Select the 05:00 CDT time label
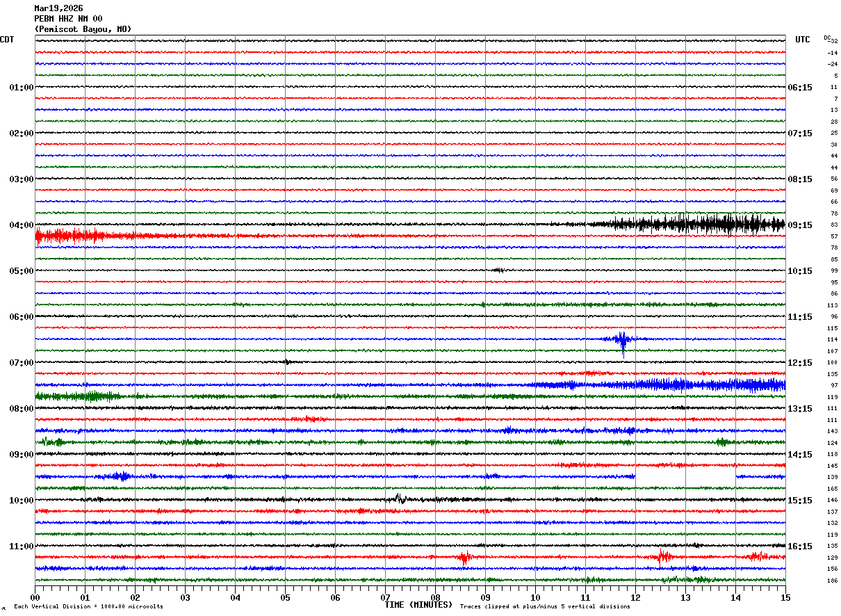841x616 pixels. click(x=22, y=271)
